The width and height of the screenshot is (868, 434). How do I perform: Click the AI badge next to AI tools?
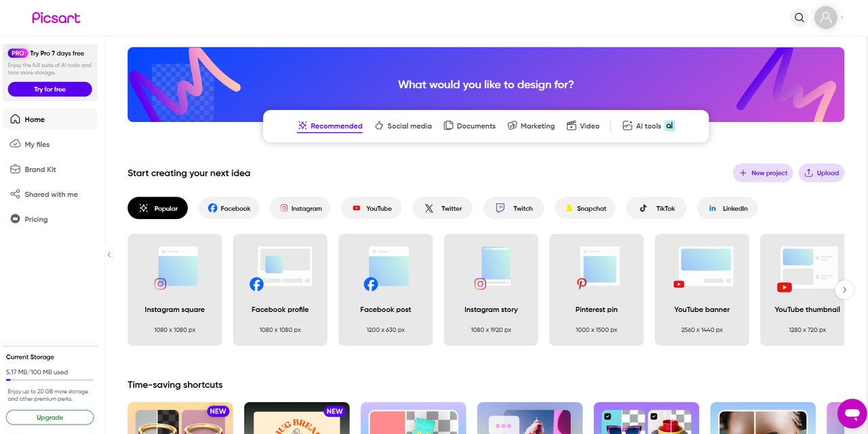[669, 126]
